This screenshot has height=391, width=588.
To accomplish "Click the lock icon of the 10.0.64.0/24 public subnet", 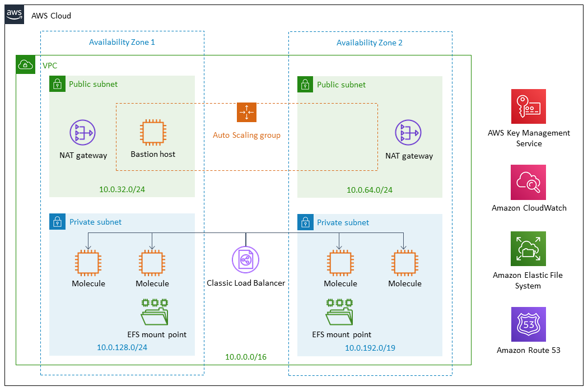I will pyautogui.click(x=305, y=85).
